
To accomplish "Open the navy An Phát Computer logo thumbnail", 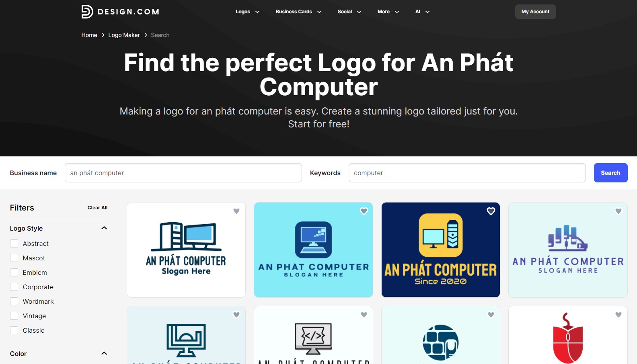I will [441, 250].
